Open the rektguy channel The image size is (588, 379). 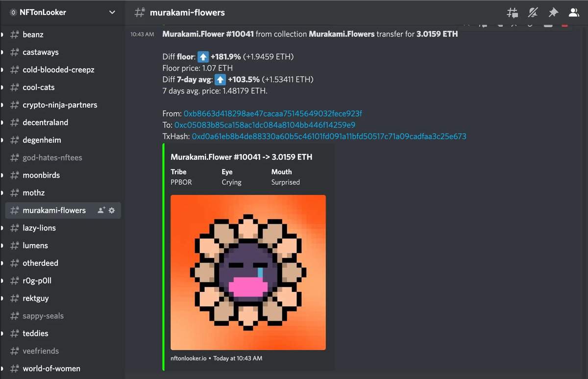point(63,298)
